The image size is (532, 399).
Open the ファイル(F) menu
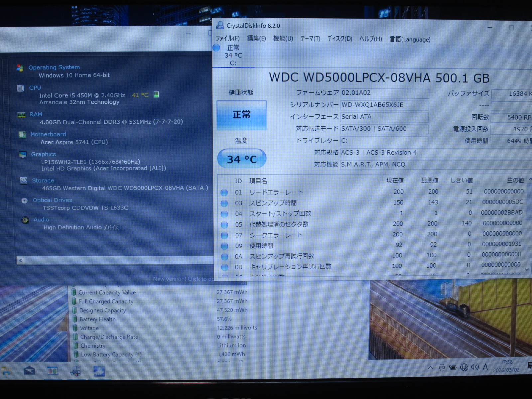point(227,38)
